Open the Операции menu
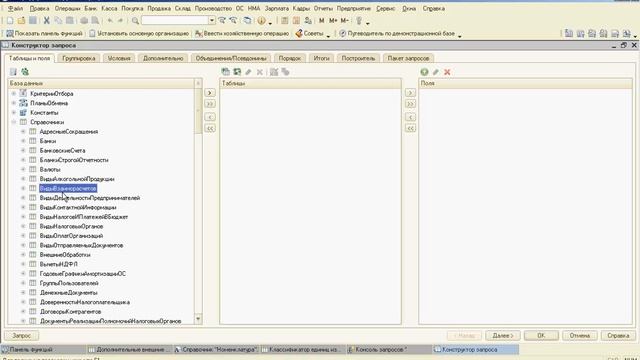 tap(67, 8)
